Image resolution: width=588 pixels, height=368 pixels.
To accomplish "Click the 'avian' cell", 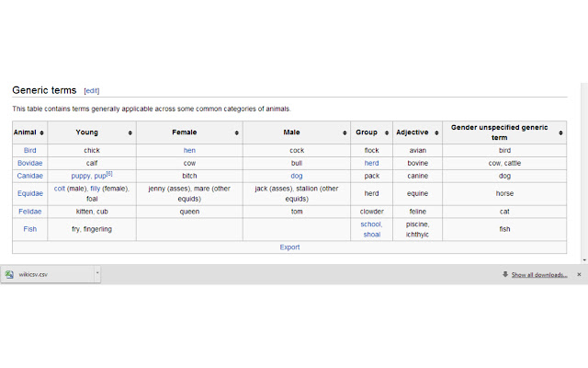I will tap(417, 150).
